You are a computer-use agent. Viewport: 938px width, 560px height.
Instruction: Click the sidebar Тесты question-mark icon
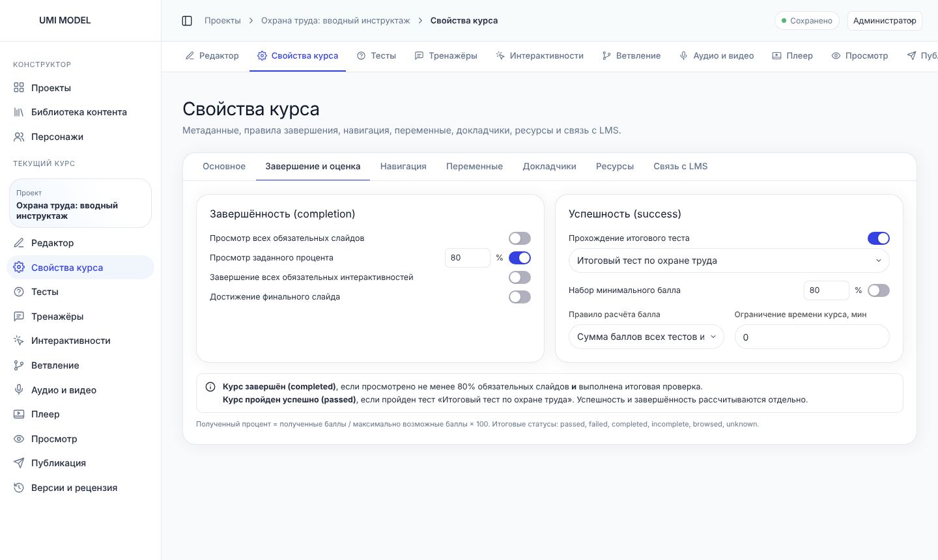(x=19, y=292)
